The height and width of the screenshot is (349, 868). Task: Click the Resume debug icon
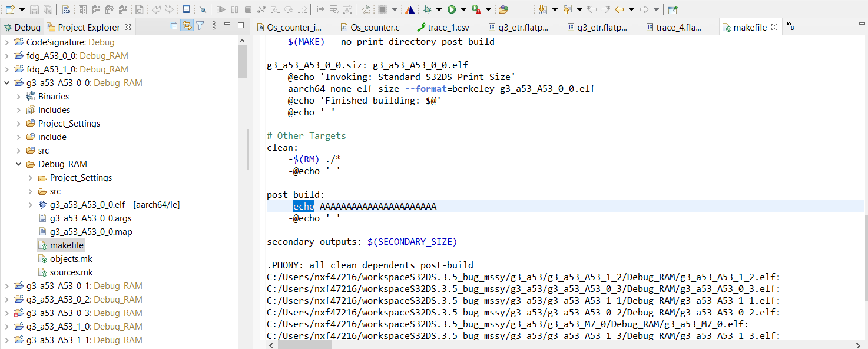(x=220, y=9)
